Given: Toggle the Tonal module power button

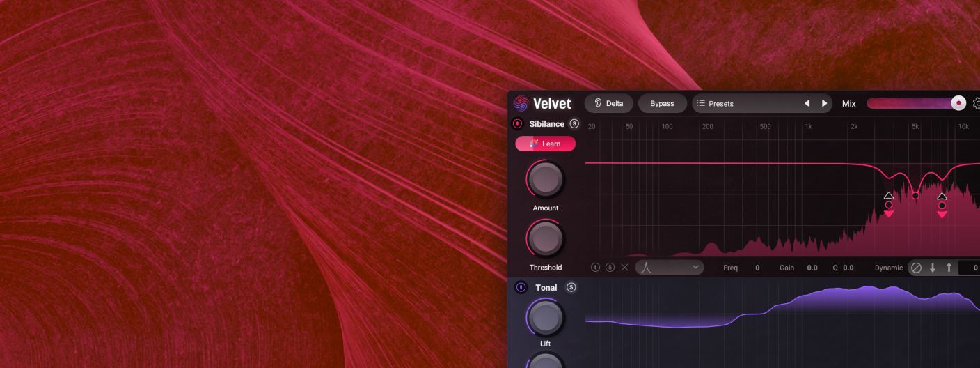Looking at the screenshot, I should [x=521, y=287].
